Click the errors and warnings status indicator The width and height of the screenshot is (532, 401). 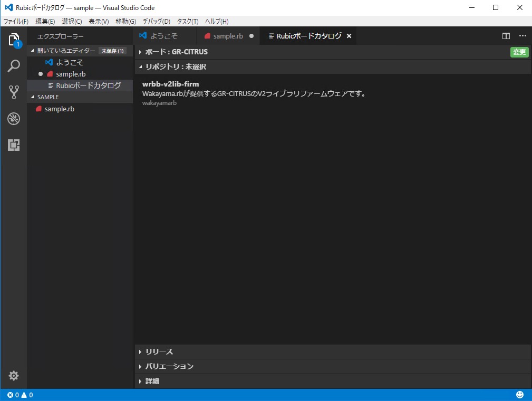point(21,395)
